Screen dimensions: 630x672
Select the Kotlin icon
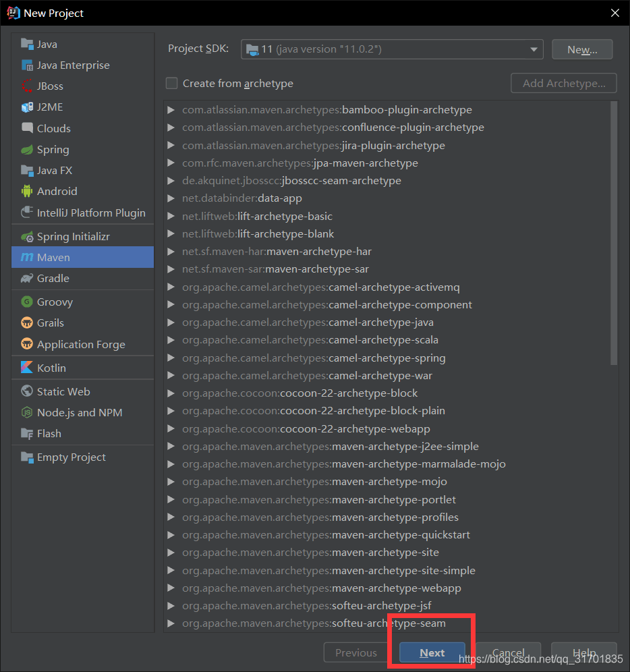[26, 368]
